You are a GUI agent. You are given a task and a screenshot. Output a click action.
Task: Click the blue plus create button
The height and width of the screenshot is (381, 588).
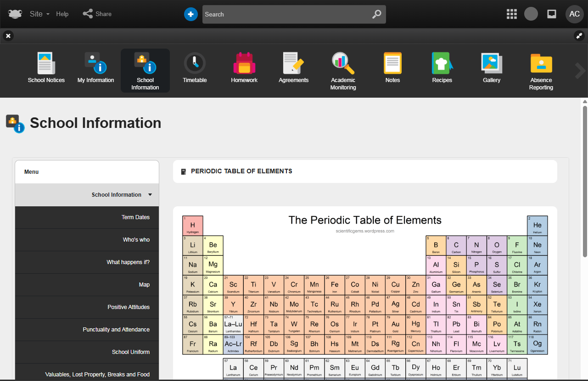(190, 14)
